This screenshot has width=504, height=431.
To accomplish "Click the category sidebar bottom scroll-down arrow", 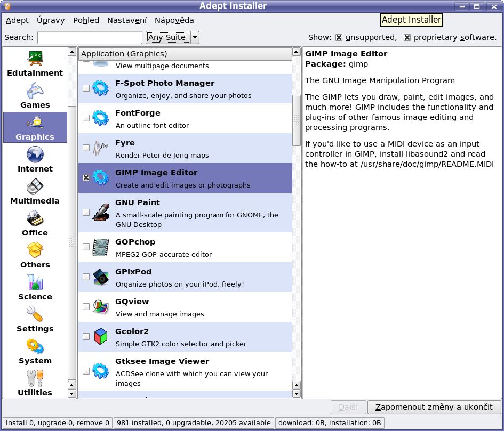I will tap(72, 393).
